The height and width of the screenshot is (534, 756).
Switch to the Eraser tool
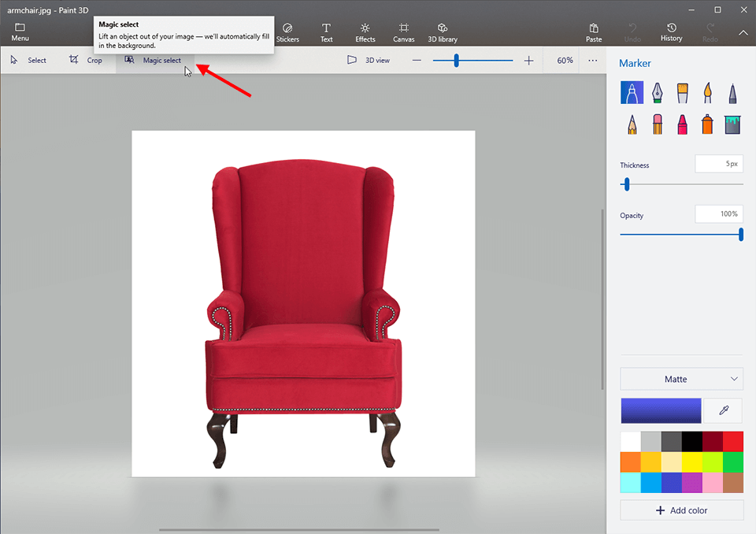click(657, 124)
